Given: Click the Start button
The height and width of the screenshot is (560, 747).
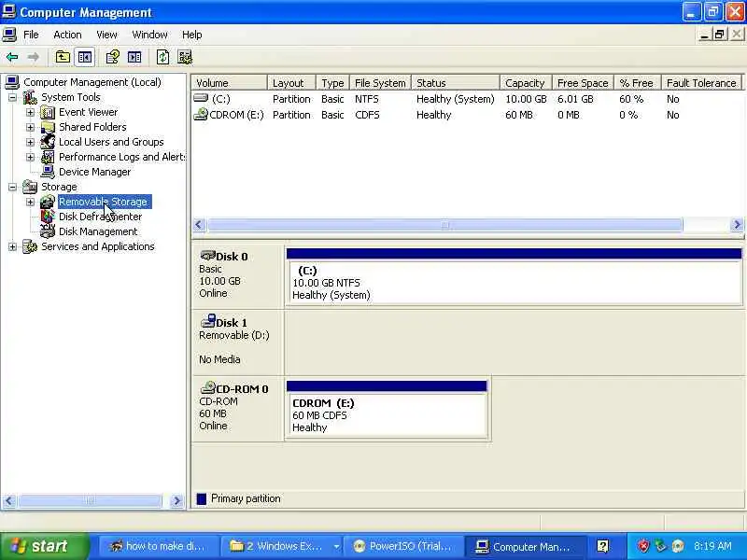Looking at the screenshot, I should [x=45, y=546].
